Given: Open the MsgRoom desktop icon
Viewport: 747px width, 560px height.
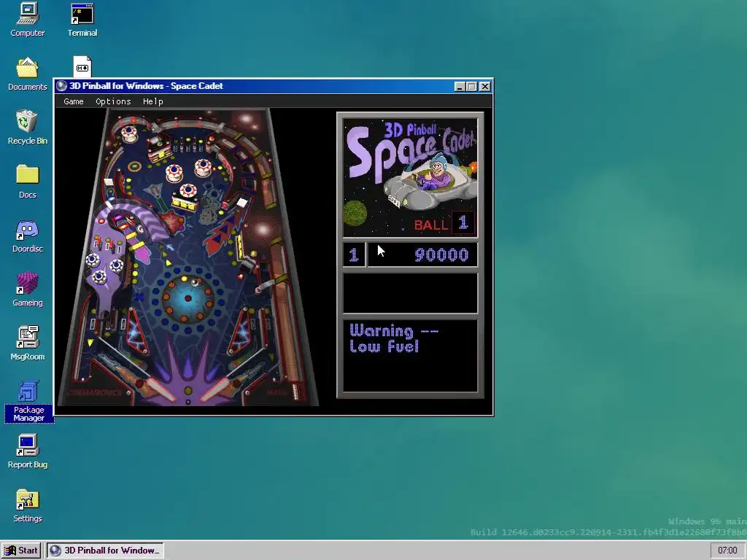Looking at the screenshot, I should 28,343.
